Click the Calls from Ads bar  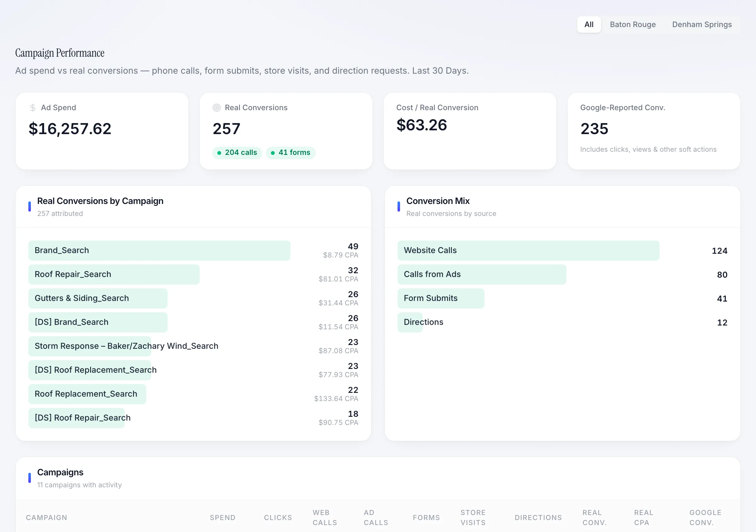[x=482, y=274]
